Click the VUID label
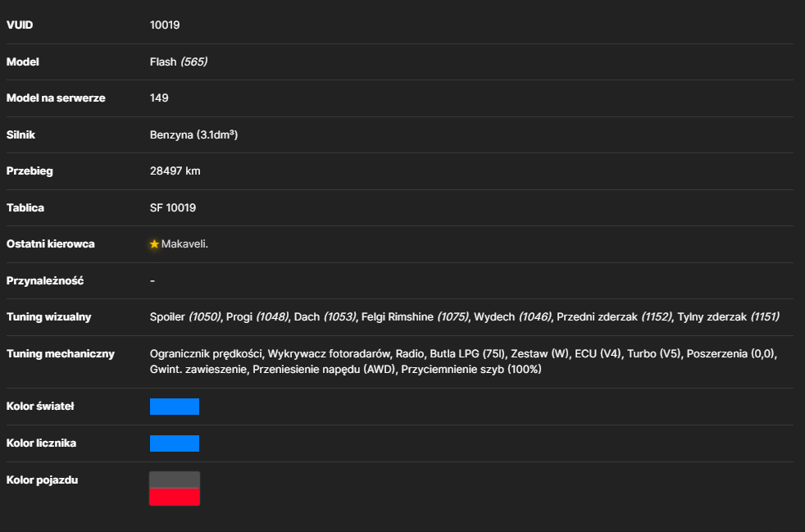Screen dimensions: 805x532 [20, 25]
